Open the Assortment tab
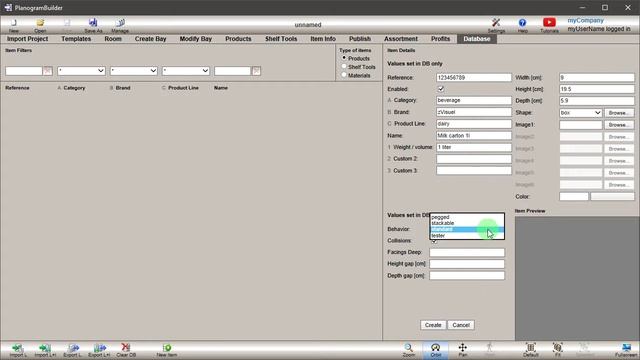Image resolution: width=640 pixels, height=360 pixels. pos(400,39)
